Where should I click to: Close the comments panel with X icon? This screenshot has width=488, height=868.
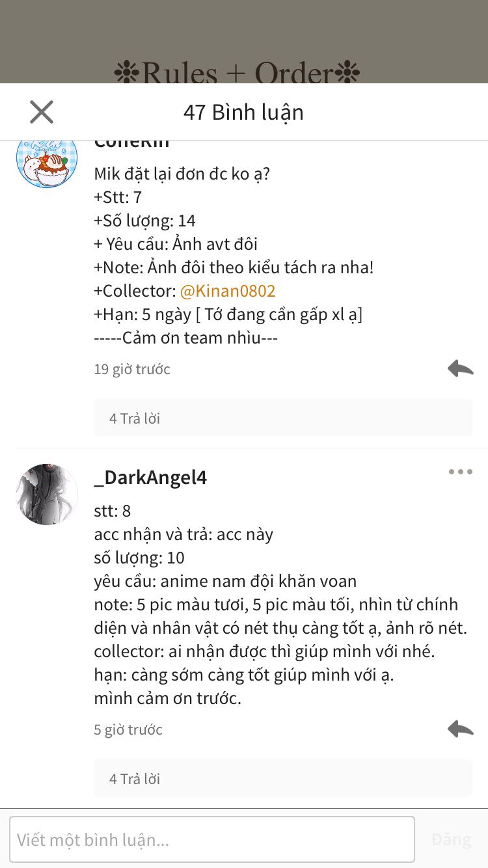pyautogui.click(x=42, y=112)
